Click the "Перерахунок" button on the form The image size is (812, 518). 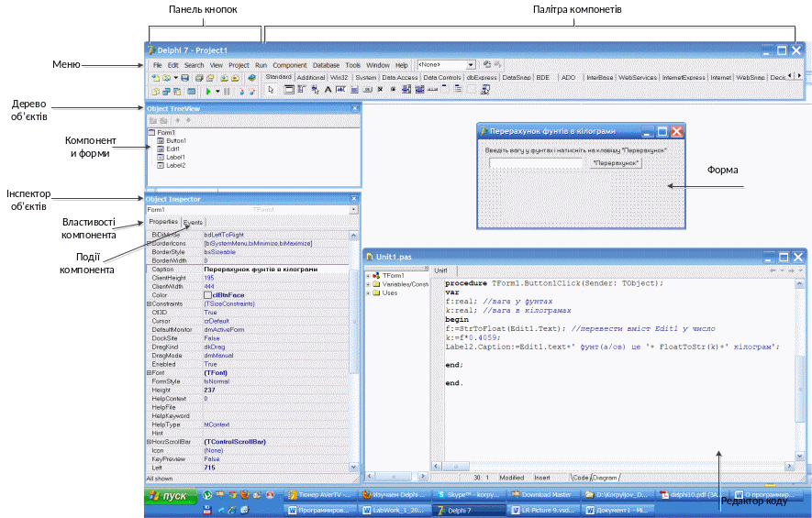point(616,163)
